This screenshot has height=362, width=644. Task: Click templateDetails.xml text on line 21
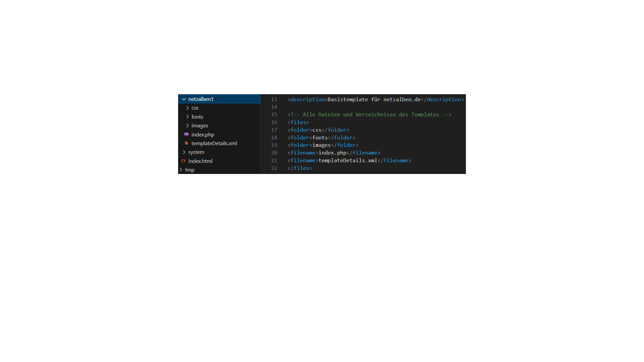click(347, 161)
